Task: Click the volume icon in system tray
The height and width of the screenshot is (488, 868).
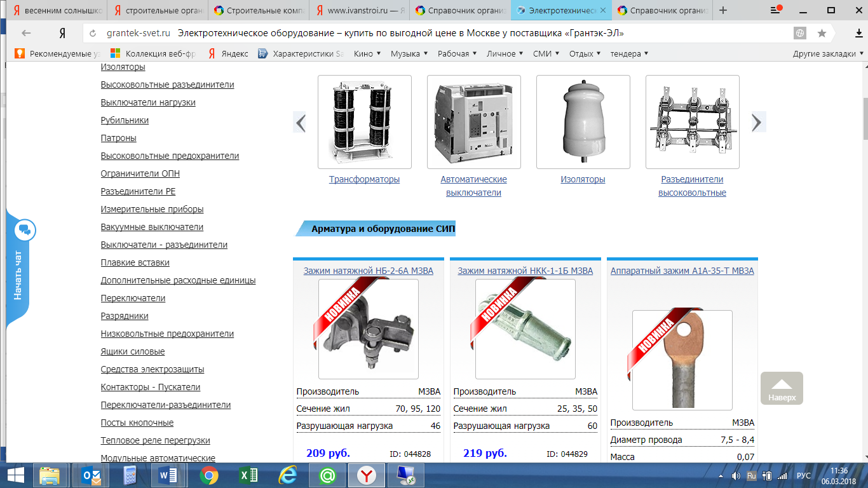Action: 736,475
